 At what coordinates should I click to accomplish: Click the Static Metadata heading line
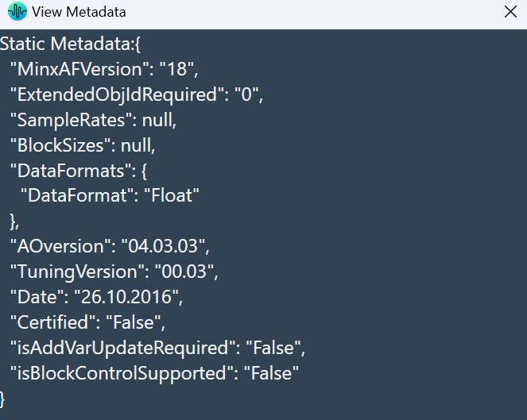coord(70,44)
